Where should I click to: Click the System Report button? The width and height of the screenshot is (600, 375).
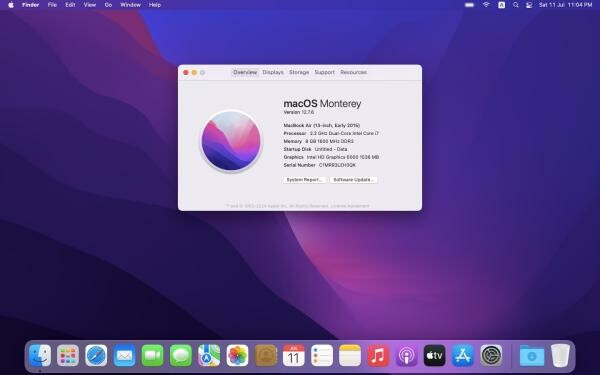click(x=305, y=180)
